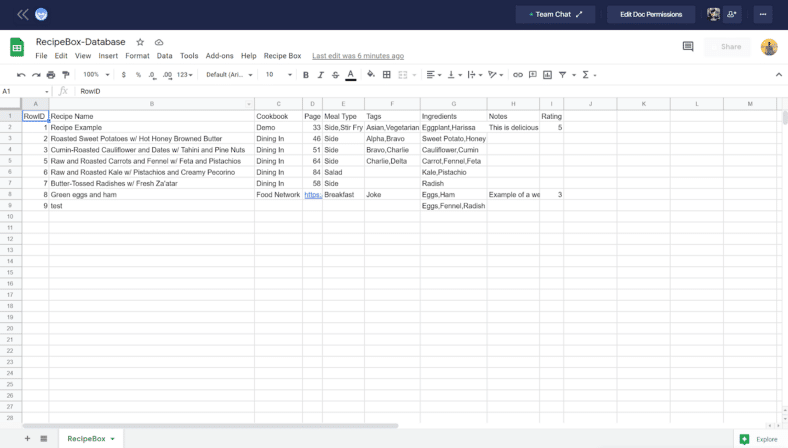Click the double-chevron back icon
The height and width of the screenshot is (448, 788).
click(23, 15)
